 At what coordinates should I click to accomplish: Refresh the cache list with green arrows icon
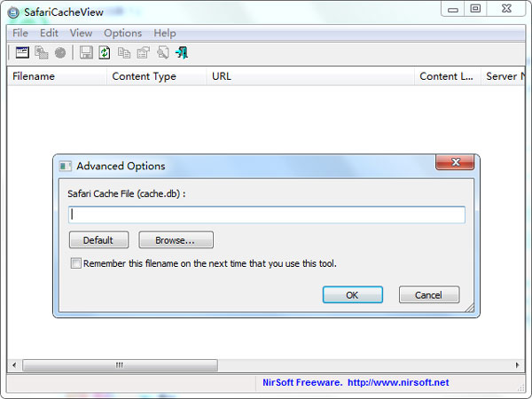[x=105, y=52]
